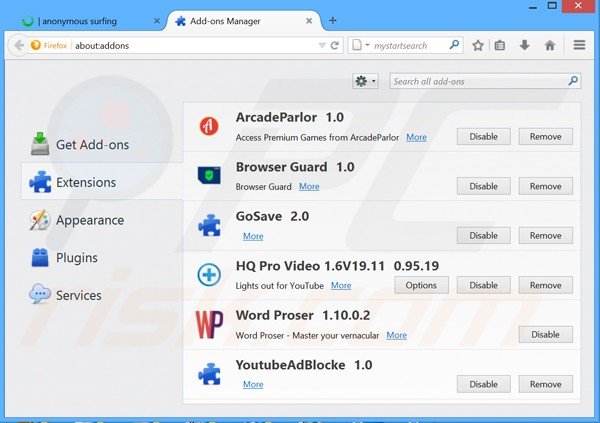Open the Firefox hamburger menu
The width and height of the screenshot is (600, 423).
pos(579,45)
